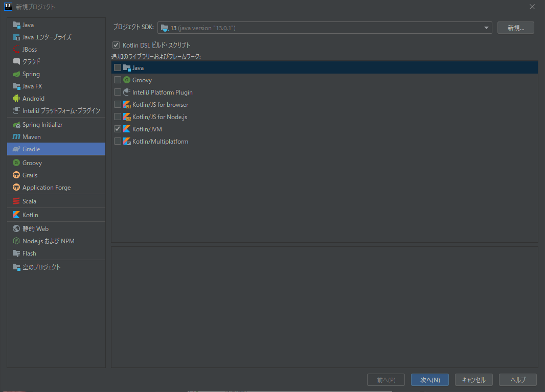
Task: Click the Grails icon
Action: click(x=16, y=175)
